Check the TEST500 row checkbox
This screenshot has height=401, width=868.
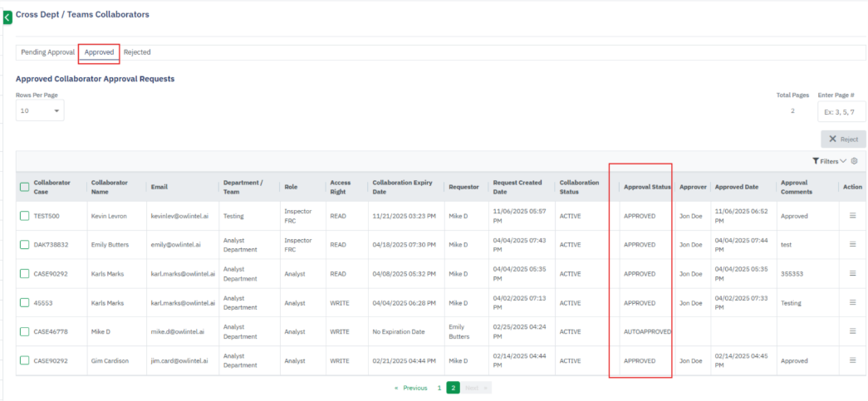[x=25, y=216]
